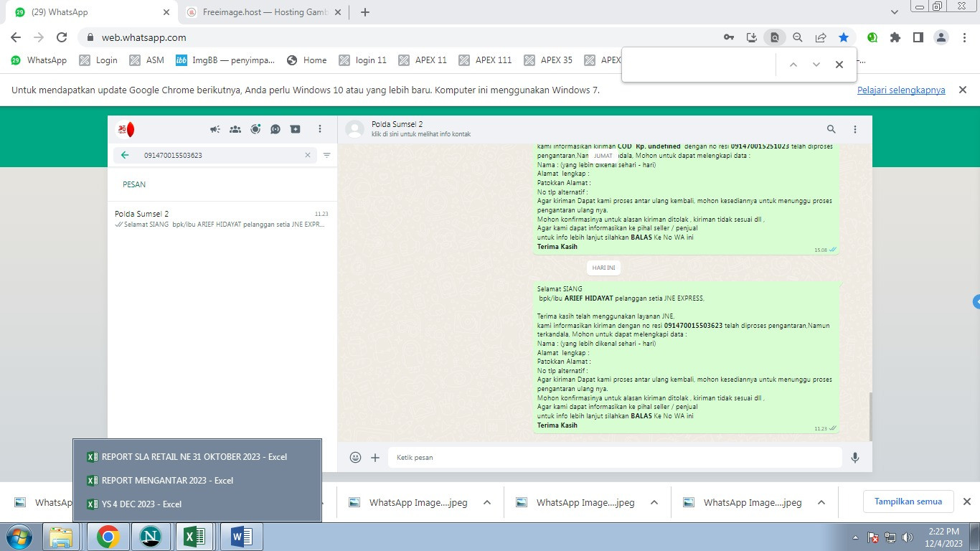Image resolution: width=980 pixels, height=551 pixels.
Task: Exit chat search with back arrow
Action: click(x=125, y=155)
